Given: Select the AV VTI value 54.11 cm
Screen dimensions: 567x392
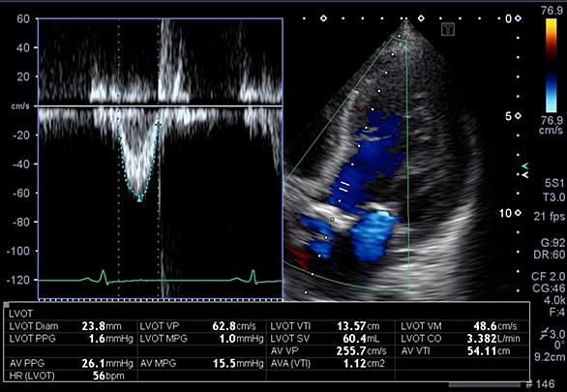Looking at the screenshot, I should click(489, 350).
